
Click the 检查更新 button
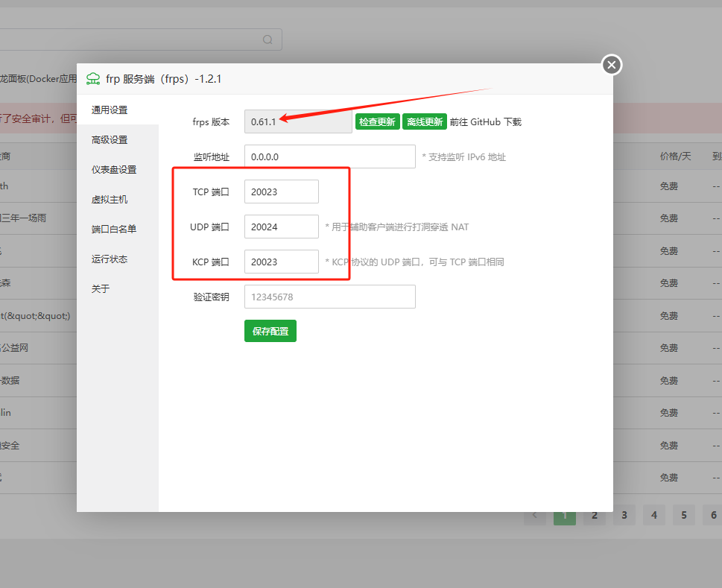tap(377, 122)
